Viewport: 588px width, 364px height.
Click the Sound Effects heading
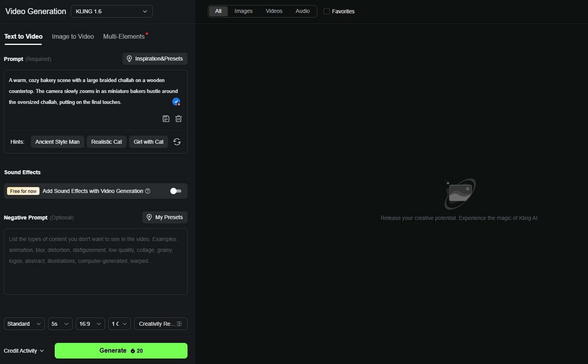click(x=22, y=172)
